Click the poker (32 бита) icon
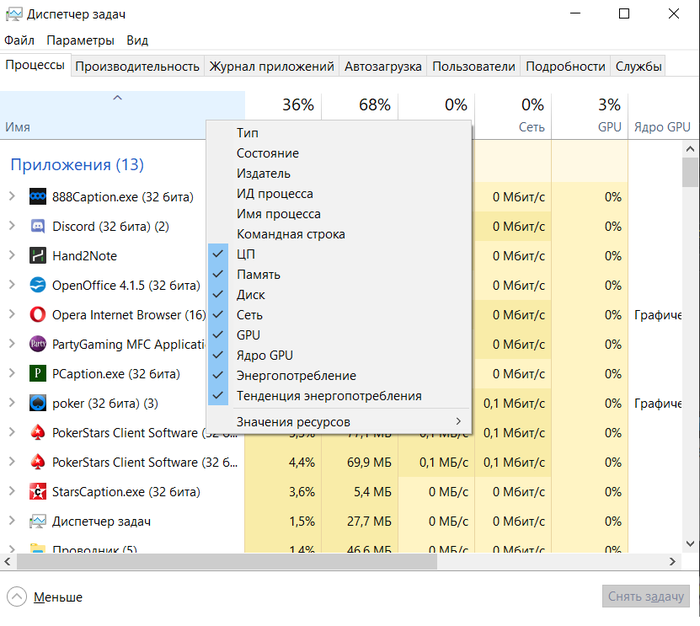The height and width of the screenshot is (626, 700). click(x=38, y=403)
